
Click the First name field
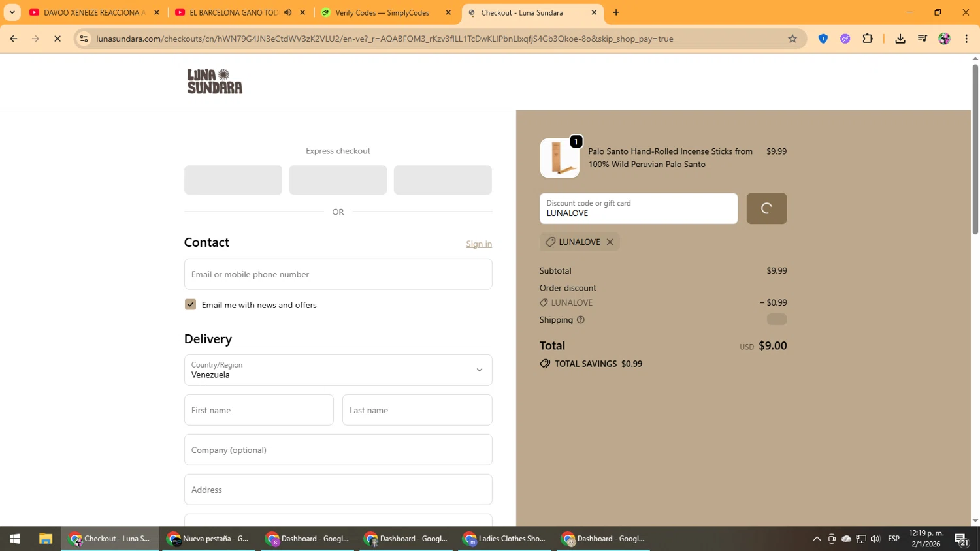259,410
